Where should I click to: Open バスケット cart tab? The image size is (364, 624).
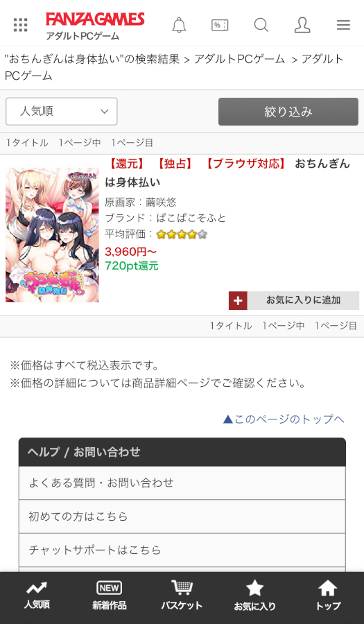[x=182, y=596]
